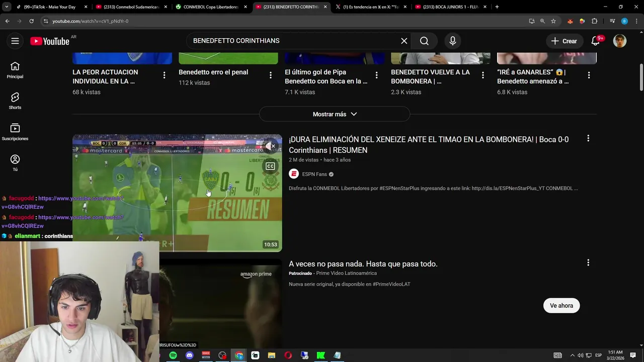Open the browser zoom indicator
The image size is (644, 362).
click(542, 21)
